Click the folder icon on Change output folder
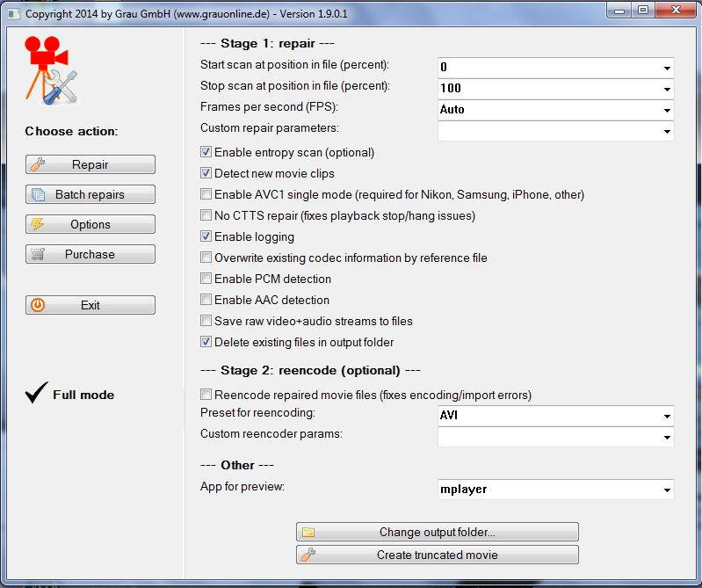702x588 pixels. [x=308, y=533]
